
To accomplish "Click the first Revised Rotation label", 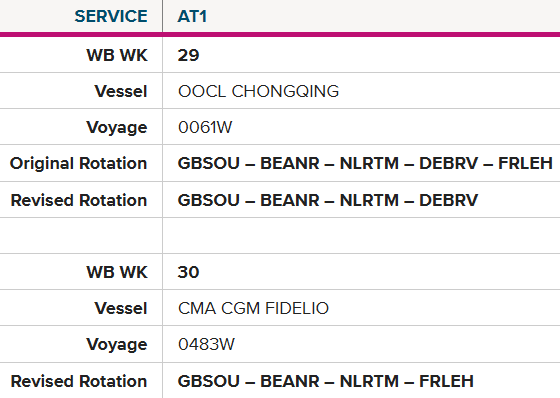I will point(79,200).
